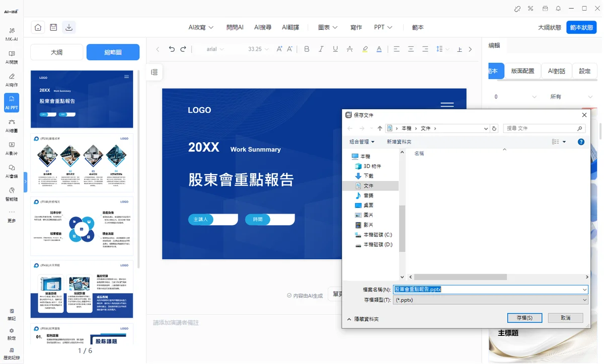Viewport: 604px width, 364px height.
Task: Open the 存檔類型 dropdown in save dialog
Action: 490,300
